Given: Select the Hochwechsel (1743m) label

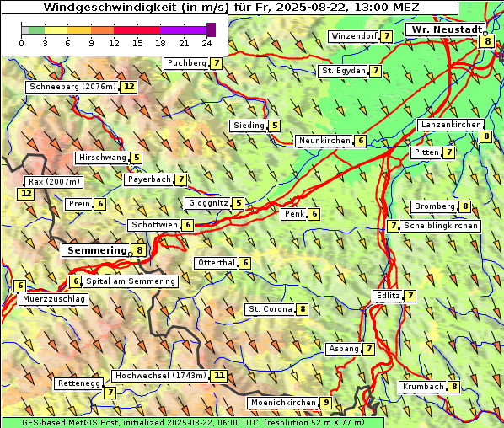Looking at the screenshot, I should [160, 376].
